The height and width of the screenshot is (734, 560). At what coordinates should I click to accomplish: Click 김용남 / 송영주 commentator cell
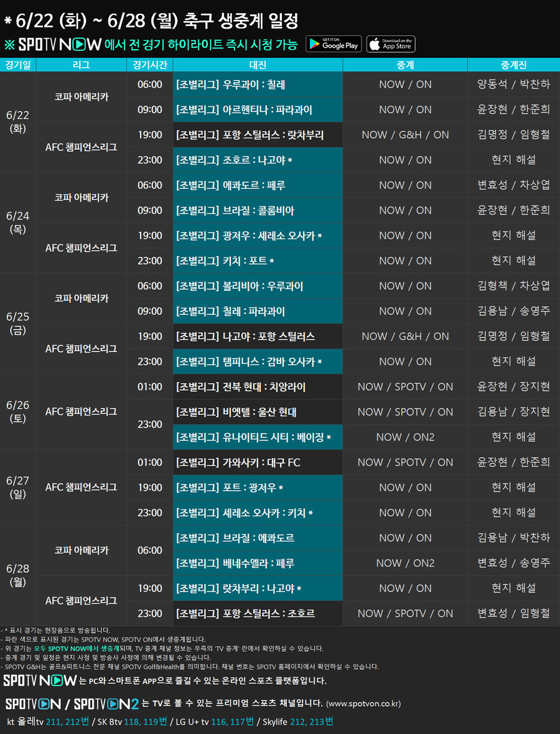514,311
